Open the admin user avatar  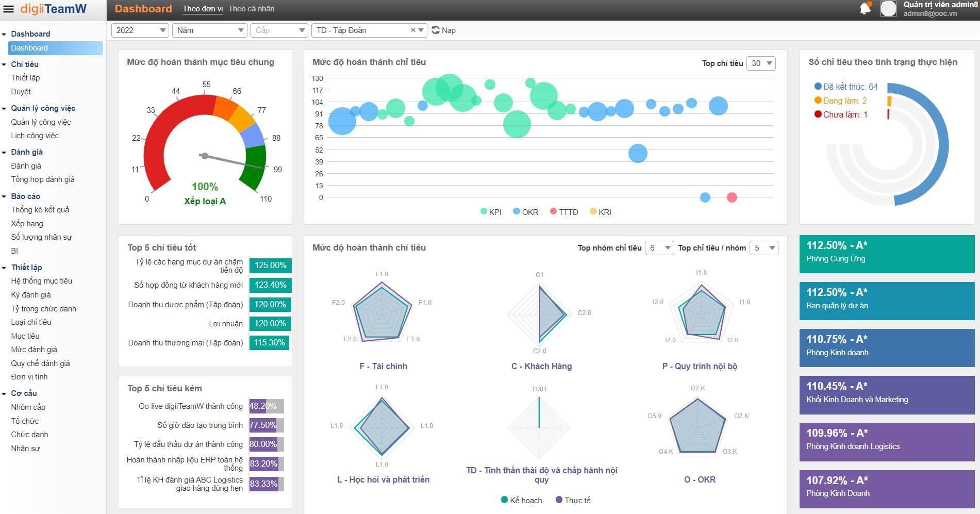888,8
